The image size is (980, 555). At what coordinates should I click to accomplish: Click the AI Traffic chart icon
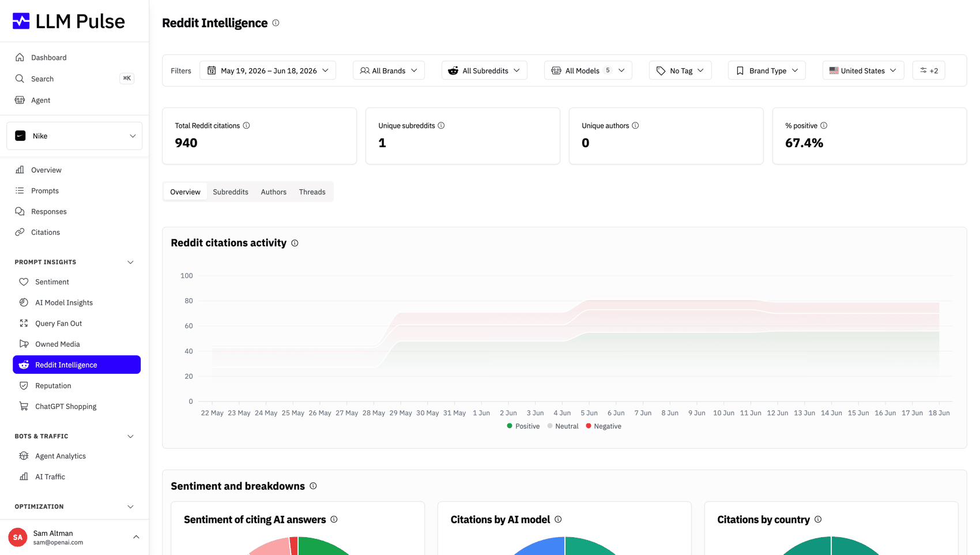point(24,477)
